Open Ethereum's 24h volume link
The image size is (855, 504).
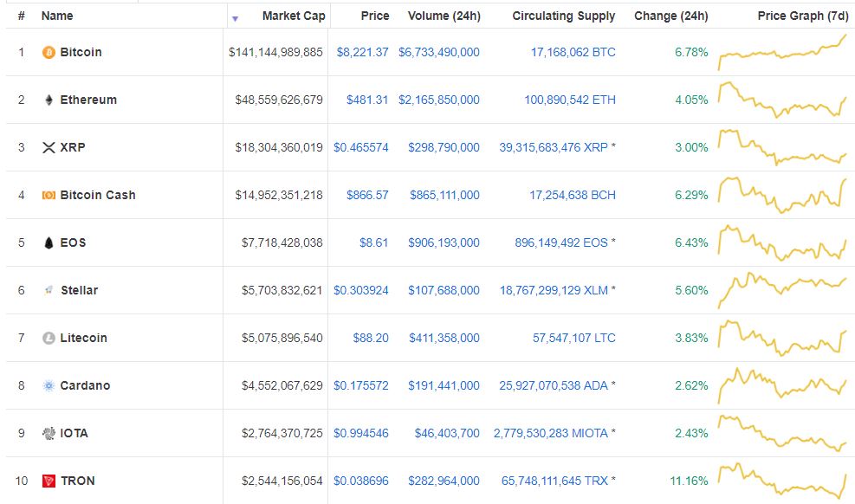point(440,100)
